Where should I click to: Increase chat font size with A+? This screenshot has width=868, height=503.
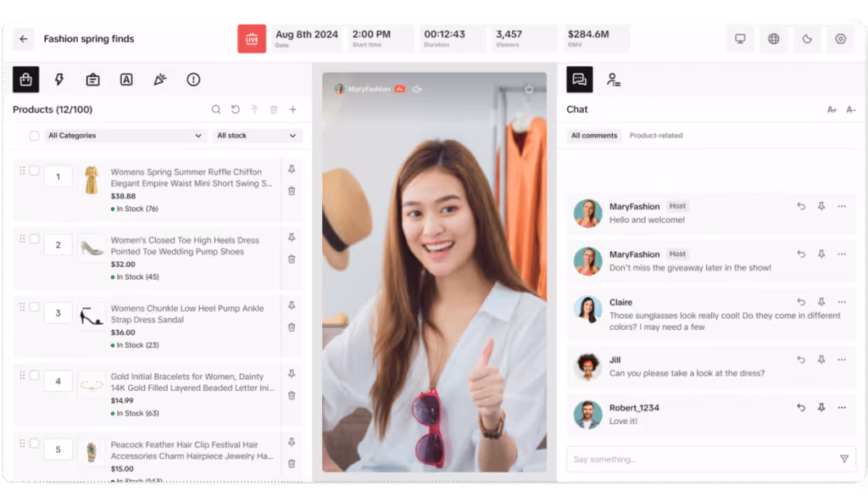(832, 109)
